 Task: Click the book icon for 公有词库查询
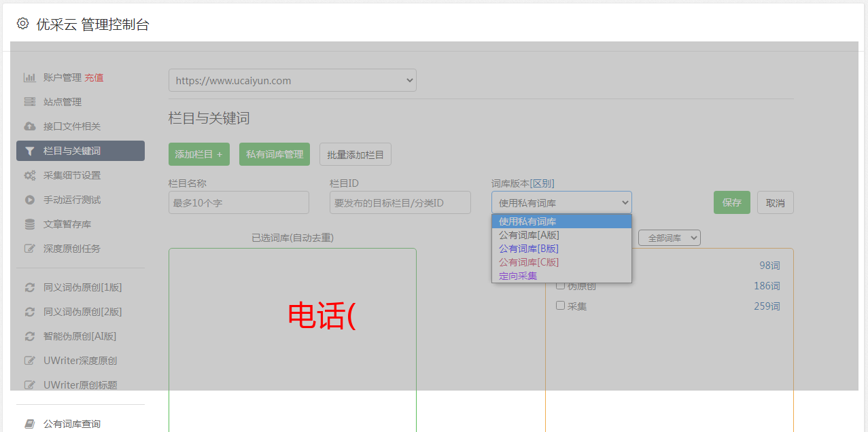pos(29,424)
